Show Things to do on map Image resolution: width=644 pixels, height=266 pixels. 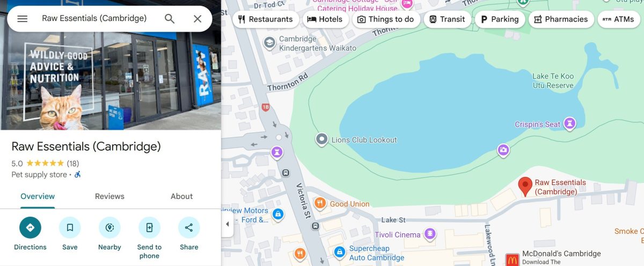pos(386,19)
